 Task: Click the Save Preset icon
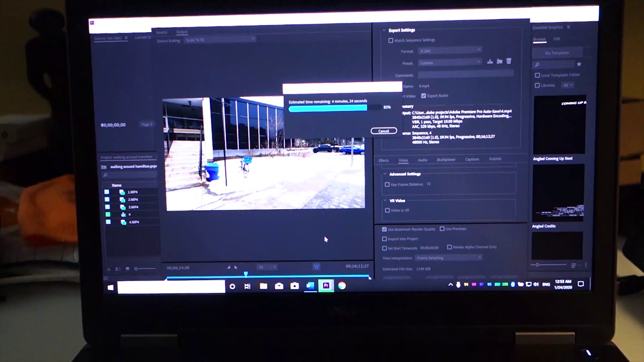pyautogui.click(x=490, y=61)
